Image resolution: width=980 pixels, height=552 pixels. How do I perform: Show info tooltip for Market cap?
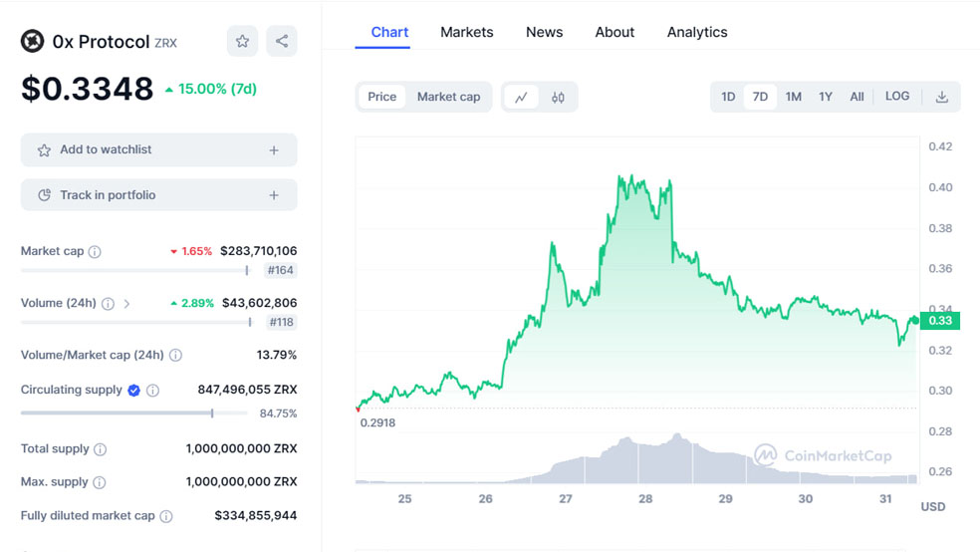[95, 251]
